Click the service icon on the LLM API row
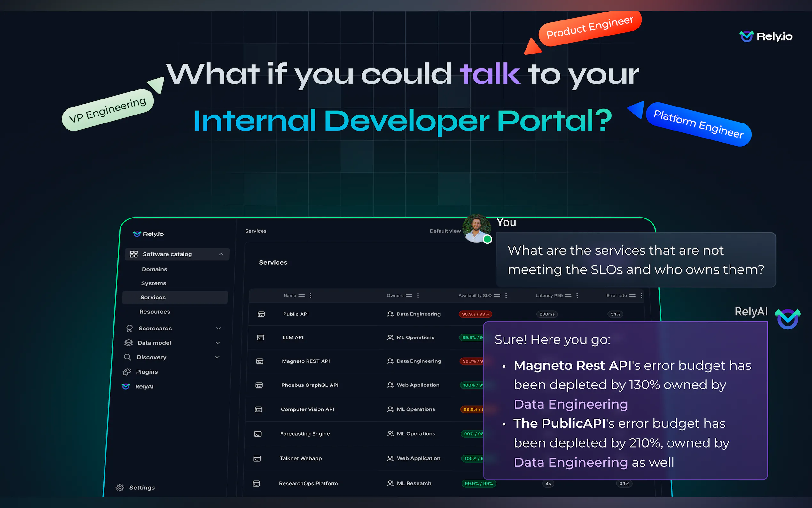Image resolution: width=812 pixels, height=508 pixels. click(261, 338)
